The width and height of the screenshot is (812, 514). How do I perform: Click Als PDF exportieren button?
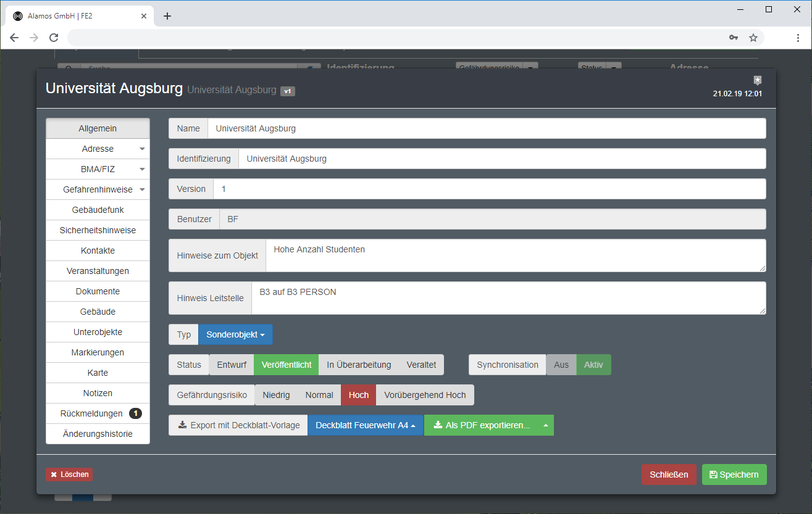coord(480,425)
